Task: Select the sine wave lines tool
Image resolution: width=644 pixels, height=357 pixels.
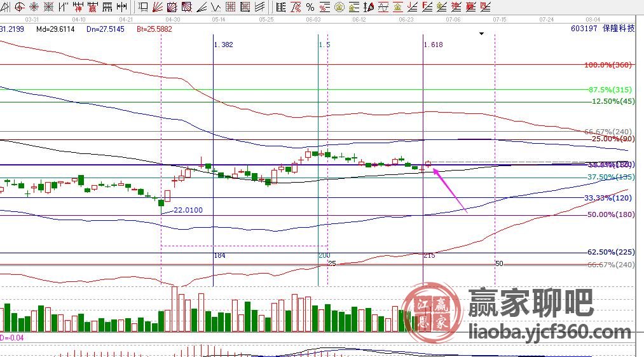Action: tap(383, 6)
